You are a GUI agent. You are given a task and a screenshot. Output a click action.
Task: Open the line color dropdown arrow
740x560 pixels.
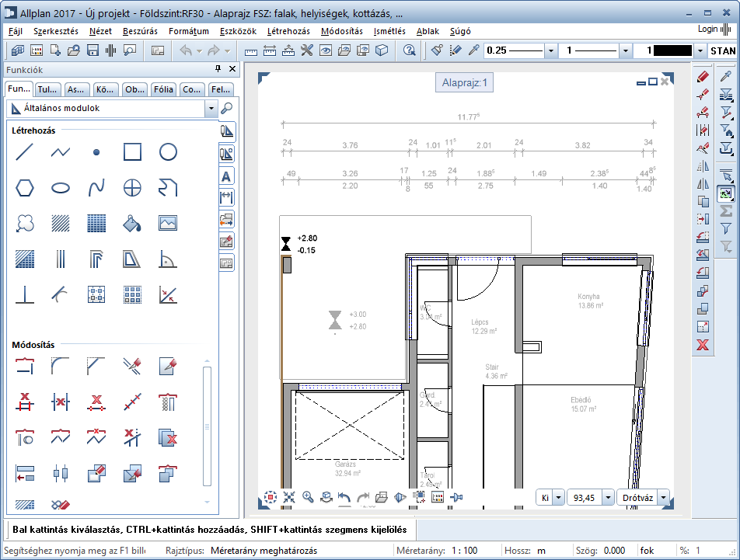click(700, 50)
